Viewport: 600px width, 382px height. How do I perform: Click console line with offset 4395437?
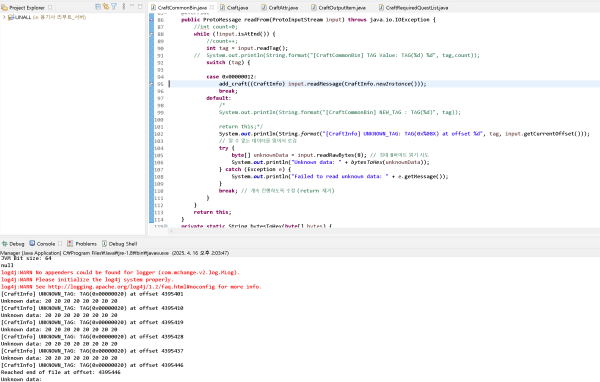pos(92,351)
